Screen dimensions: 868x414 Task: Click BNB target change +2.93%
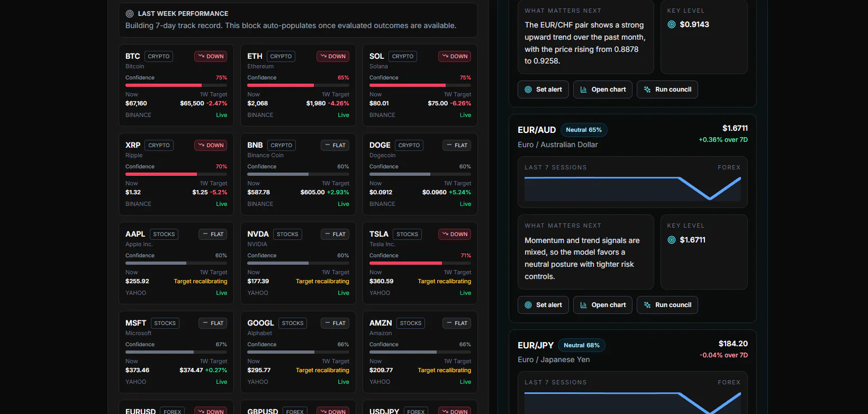pyautogui.click(x=338, y=192)
